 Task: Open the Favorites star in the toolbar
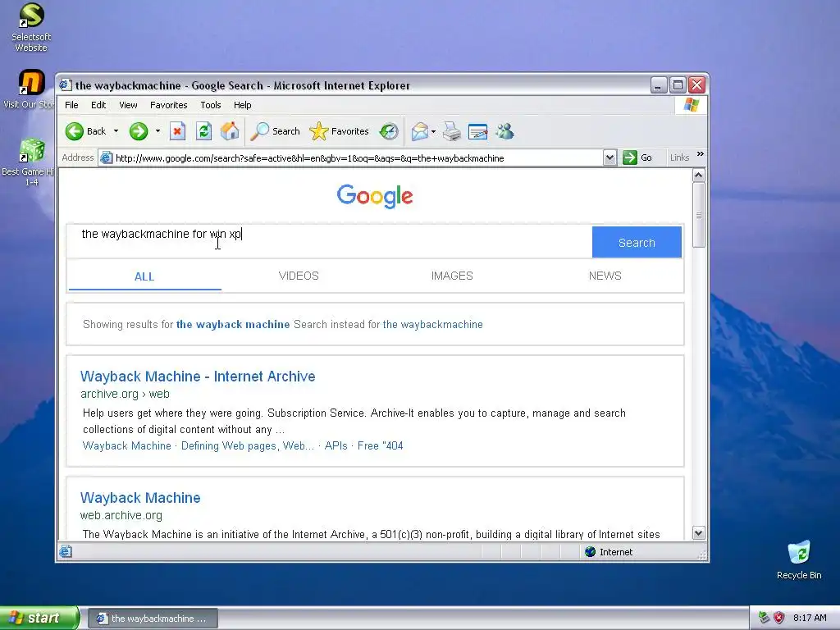[339, 131]
